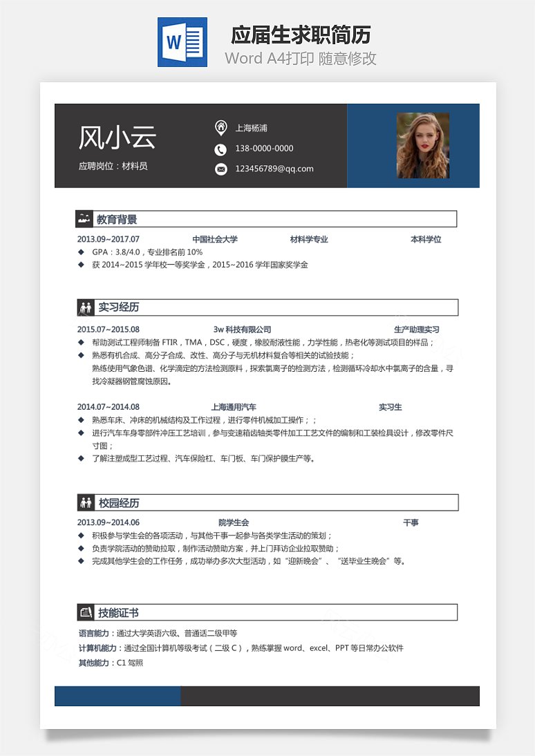Click the location pin icon
The height and width of the screenshot is (756, 535).
coord(220,128)
